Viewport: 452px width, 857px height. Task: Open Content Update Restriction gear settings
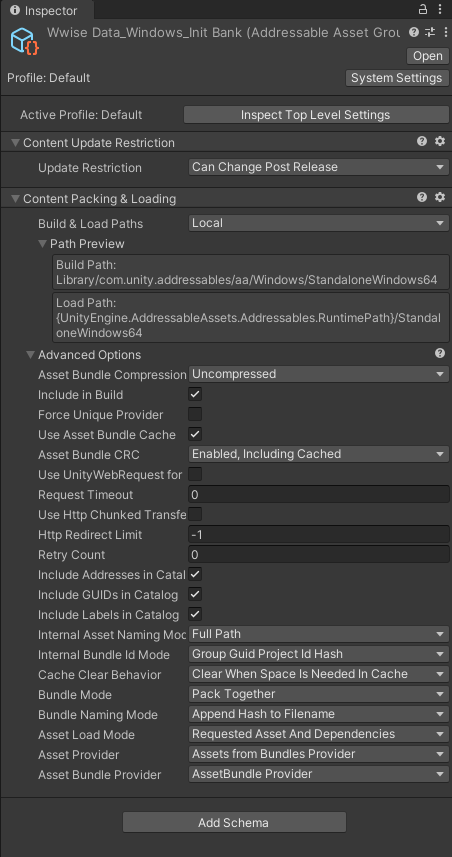click(440, 142)
